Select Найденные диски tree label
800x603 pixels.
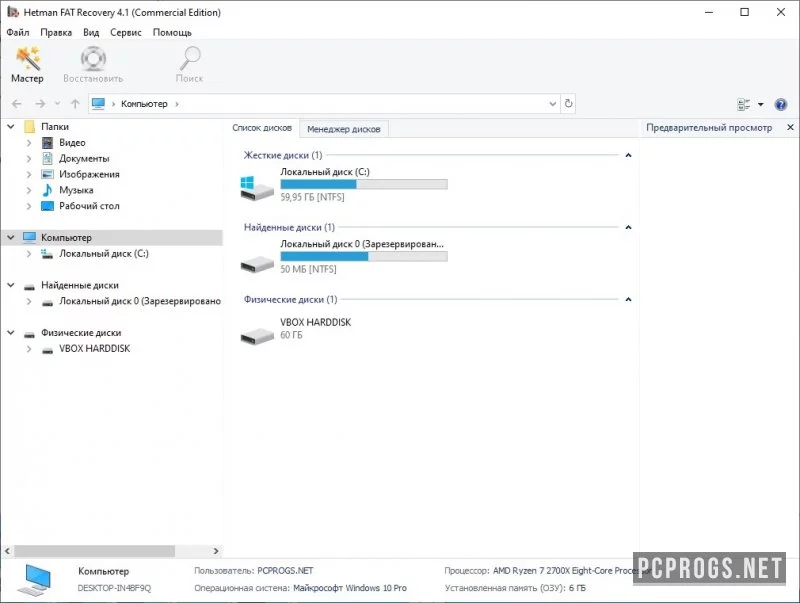[x=80, y=285]
